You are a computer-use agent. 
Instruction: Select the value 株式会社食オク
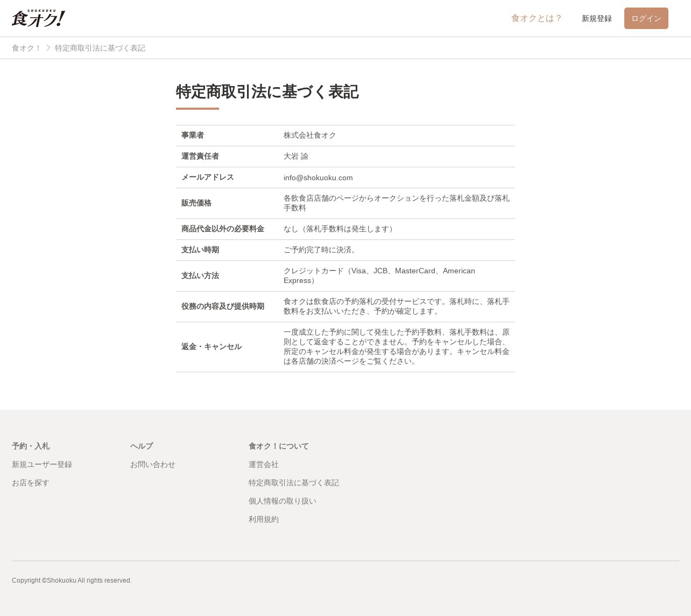310,136
